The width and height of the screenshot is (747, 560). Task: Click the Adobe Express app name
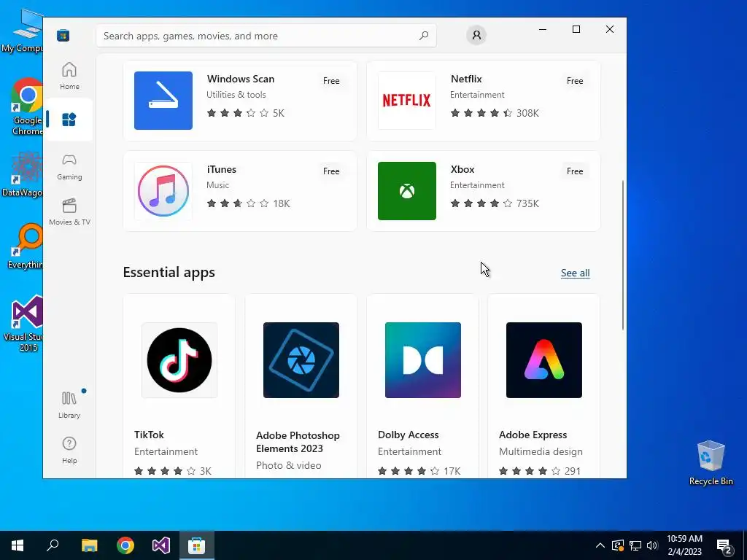coord(533,435)
